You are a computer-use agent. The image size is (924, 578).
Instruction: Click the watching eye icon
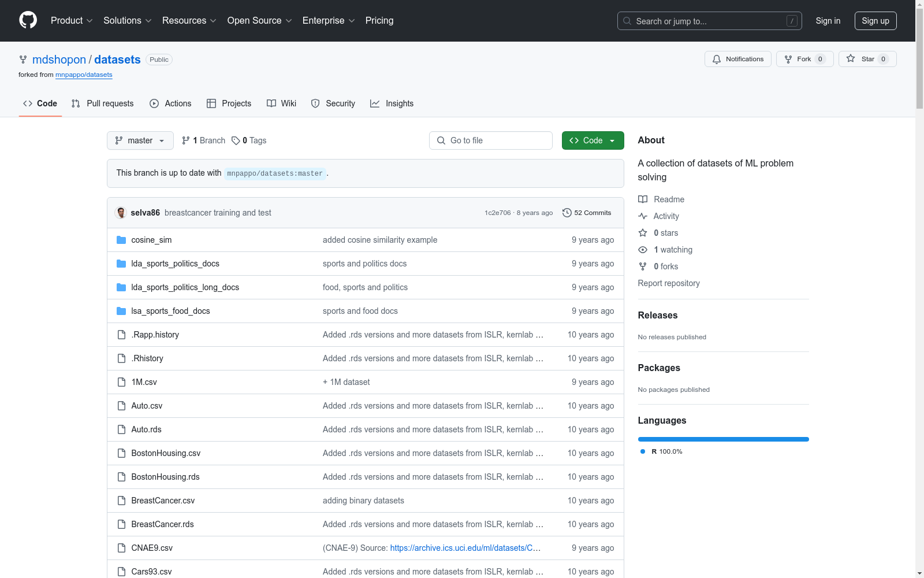click(x=643, y=250)
